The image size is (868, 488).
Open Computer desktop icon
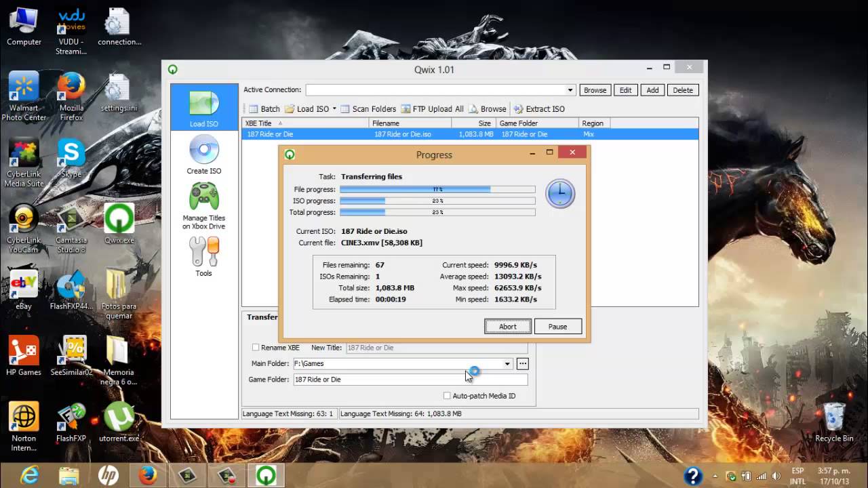[x=24, y=26]
